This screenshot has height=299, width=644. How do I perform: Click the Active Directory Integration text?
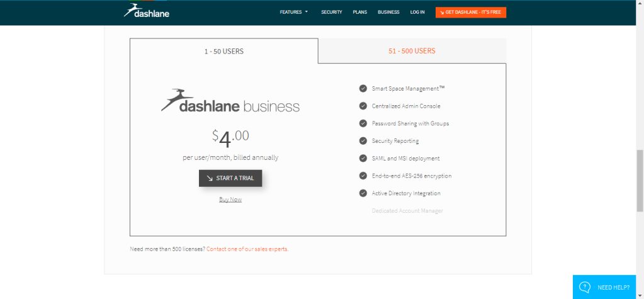406,193
